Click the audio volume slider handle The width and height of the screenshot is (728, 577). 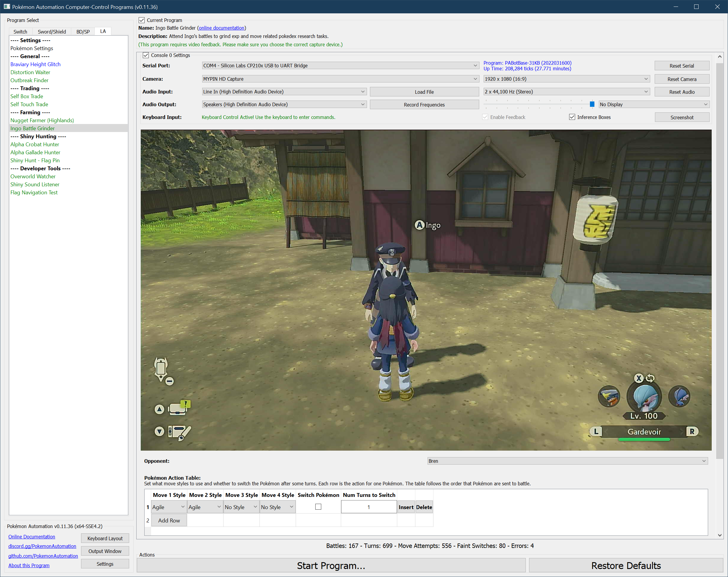[x=592, y=104]
